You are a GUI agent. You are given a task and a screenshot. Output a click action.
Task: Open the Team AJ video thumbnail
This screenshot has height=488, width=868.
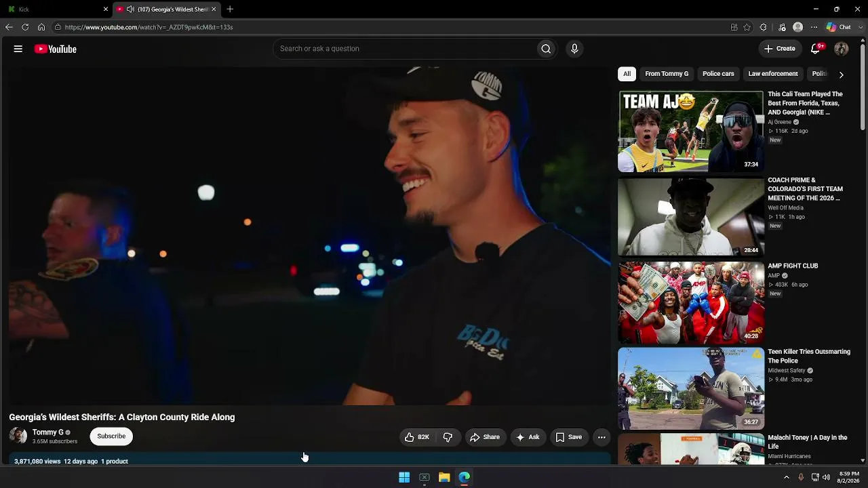point(691,131)
